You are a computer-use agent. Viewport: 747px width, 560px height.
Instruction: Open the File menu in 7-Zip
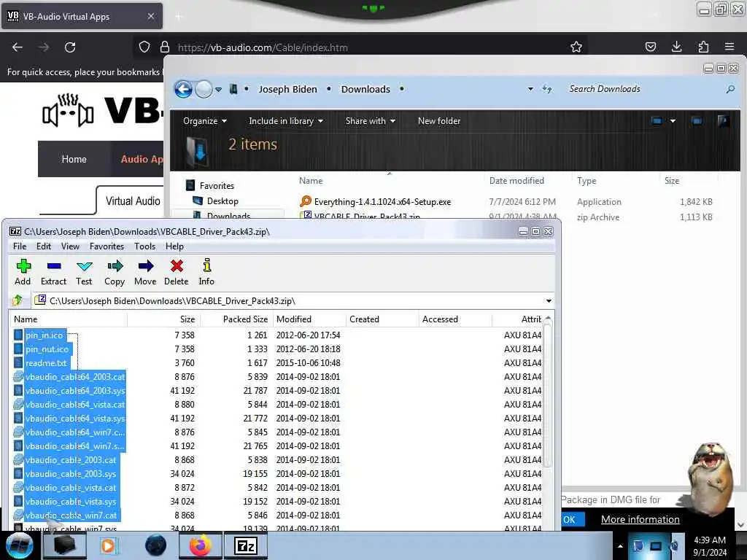[20, 246]
